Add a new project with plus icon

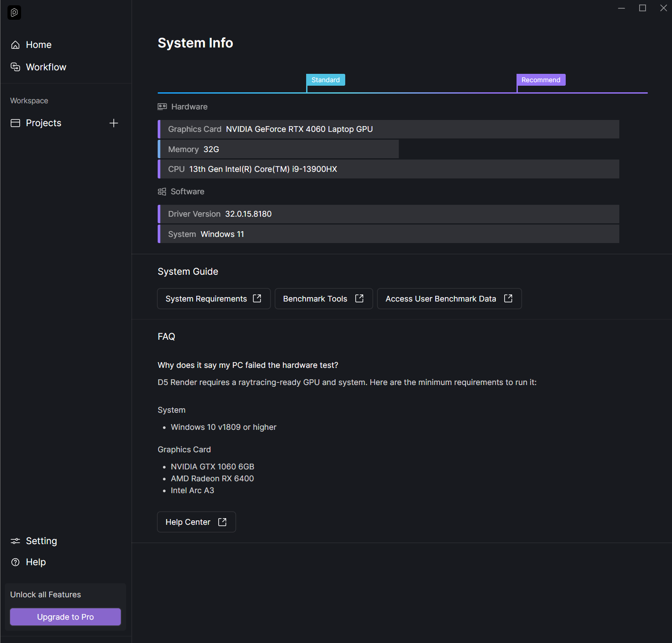114,123
